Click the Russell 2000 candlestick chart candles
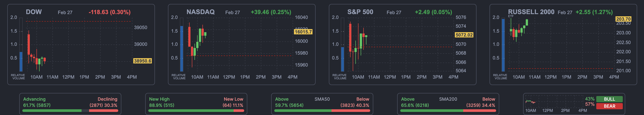Viewport: 644px width, 115px height. click(519, 30)
